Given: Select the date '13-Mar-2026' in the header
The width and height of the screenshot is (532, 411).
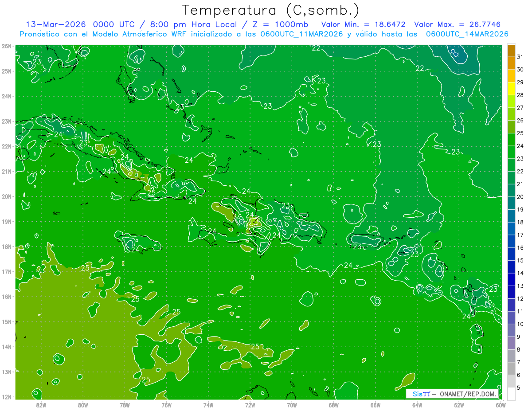Looking at the screenshot, I should [x=56, y=24].
